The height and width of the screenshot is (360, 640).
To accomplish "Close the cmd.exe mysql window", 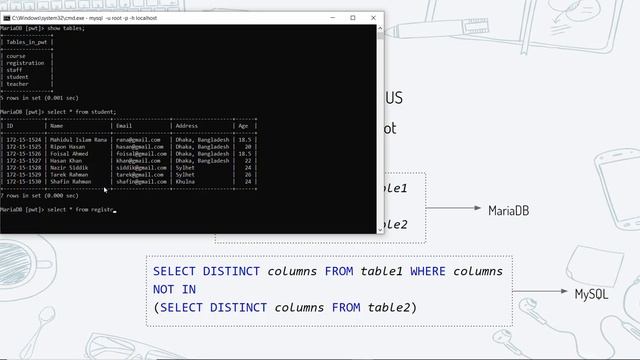I will [373, 18].
